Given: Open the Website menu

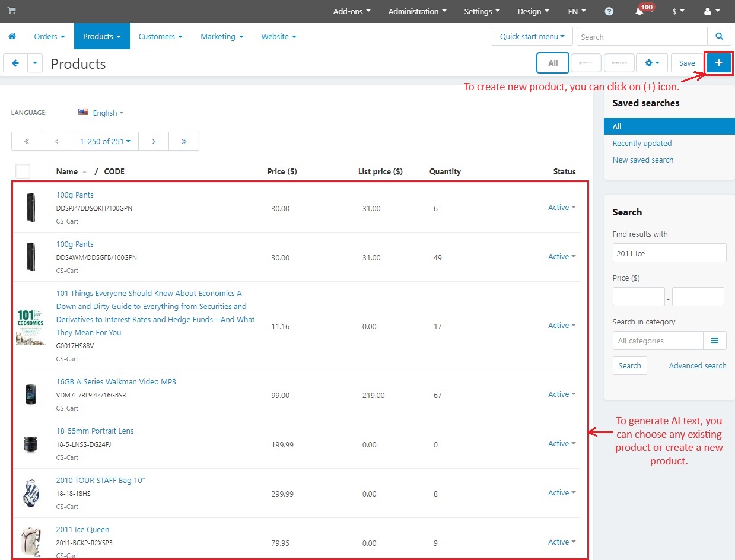Looking at the screenshot, I should click(278, 36).
